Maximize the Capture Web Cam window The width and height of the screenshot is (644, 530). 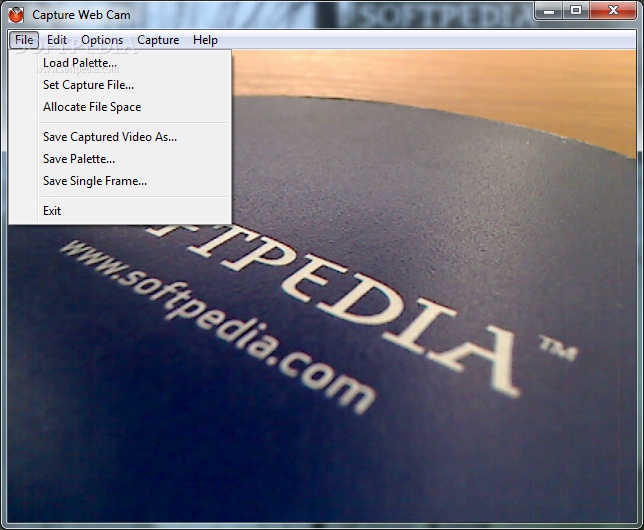click(576, 11)
